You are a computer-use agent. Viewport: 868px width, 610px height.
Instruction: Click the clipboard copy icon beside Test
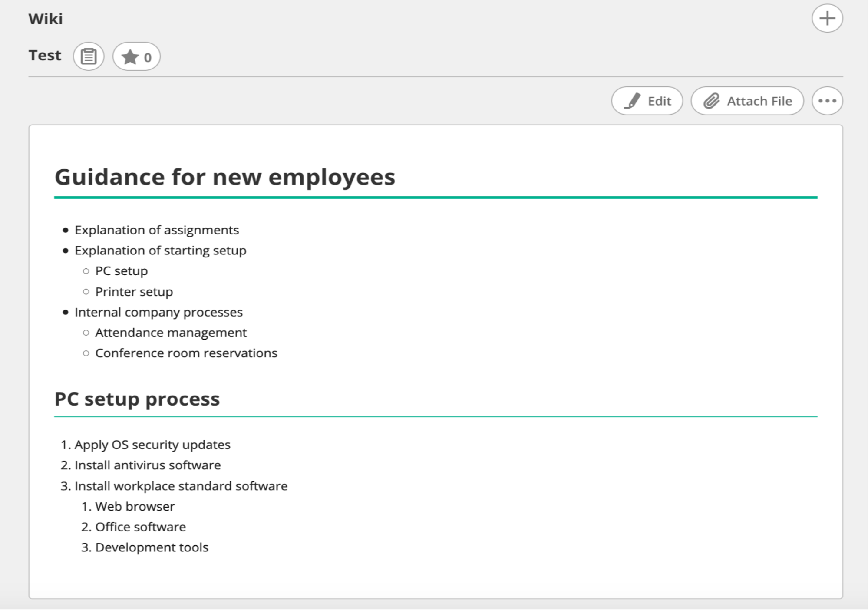(x=89, y=56)
